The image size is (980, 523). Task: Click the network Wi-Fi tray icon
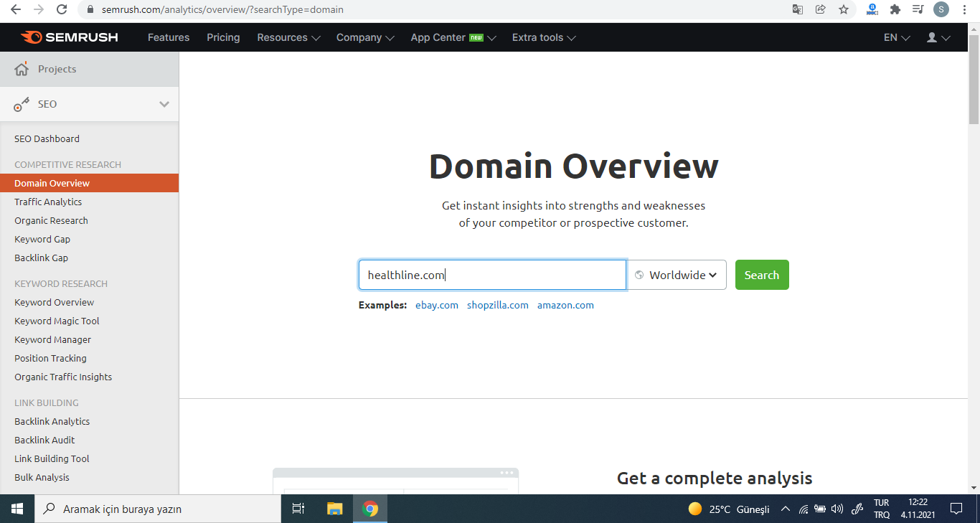point(804,509)
